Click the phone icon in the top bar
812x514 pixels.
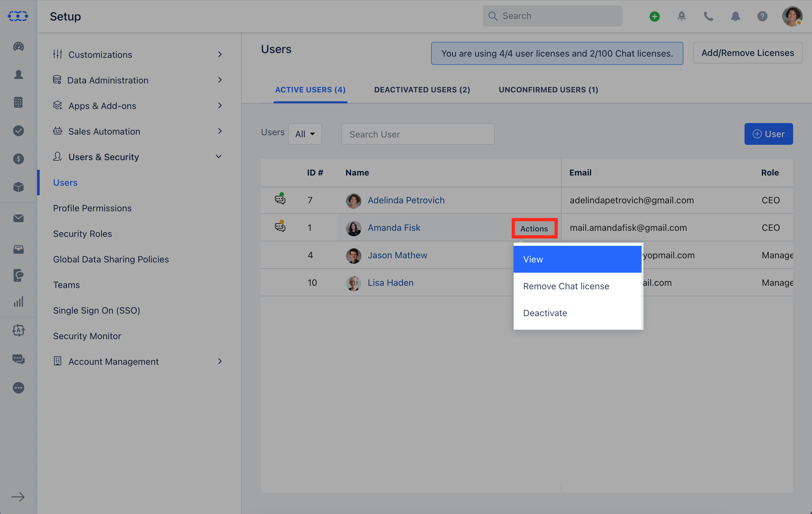708,16
